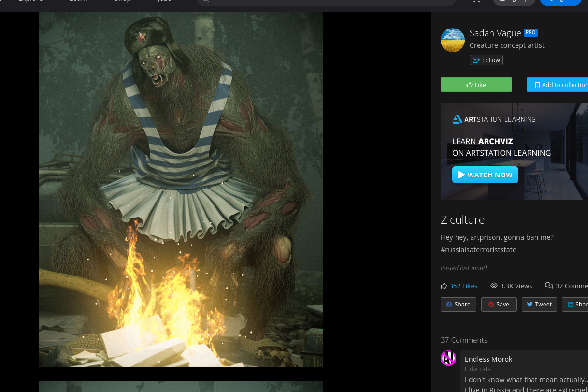Share the artwork on LinkedIn
The image size is (588, 392).
click(x=575, y=305)
